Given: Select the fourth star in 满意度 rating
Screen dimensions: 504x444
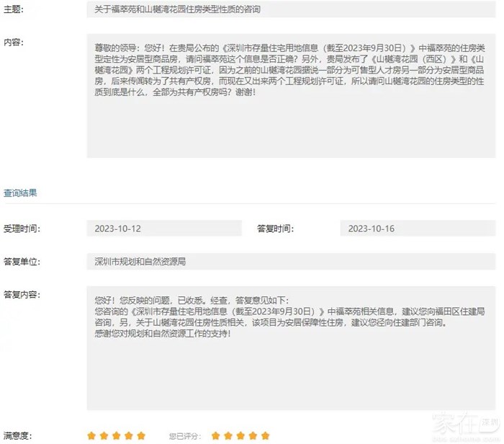Looking at the screenshot, I should pyautogui.click(x=128, y=435).
